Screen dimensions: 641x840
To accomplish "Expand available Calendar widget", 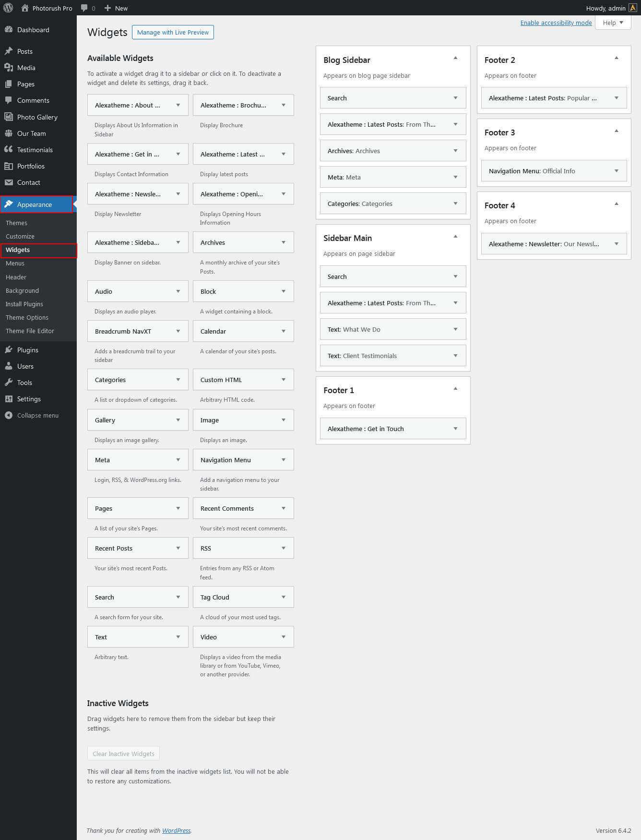I will (284, 331).
